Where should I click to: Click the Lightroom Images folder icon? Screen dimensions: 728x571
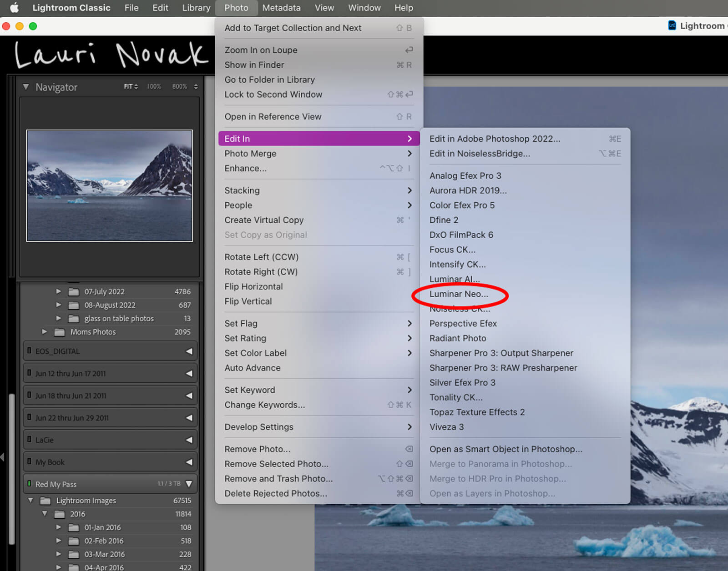45,501
